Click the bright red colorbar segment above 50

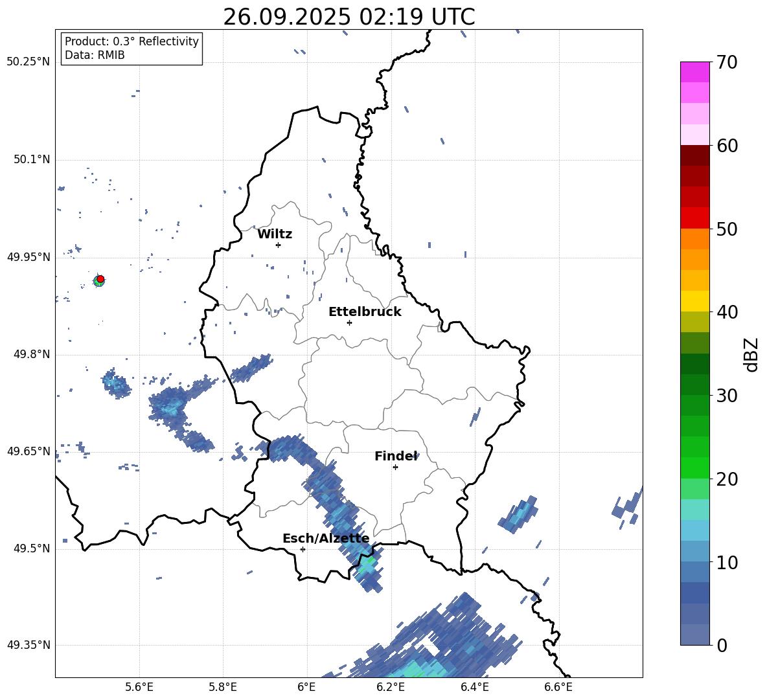(694, 218)
